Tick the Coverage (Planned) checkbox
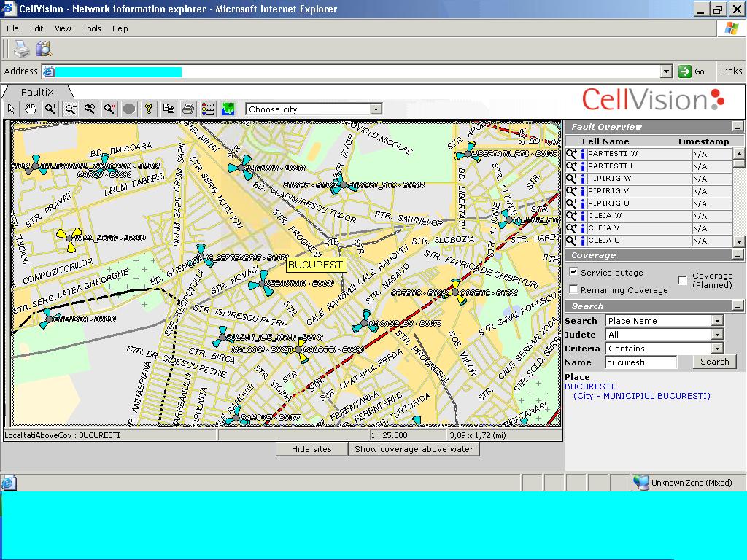Screen dimensions: 747x560 pos(682,280)
